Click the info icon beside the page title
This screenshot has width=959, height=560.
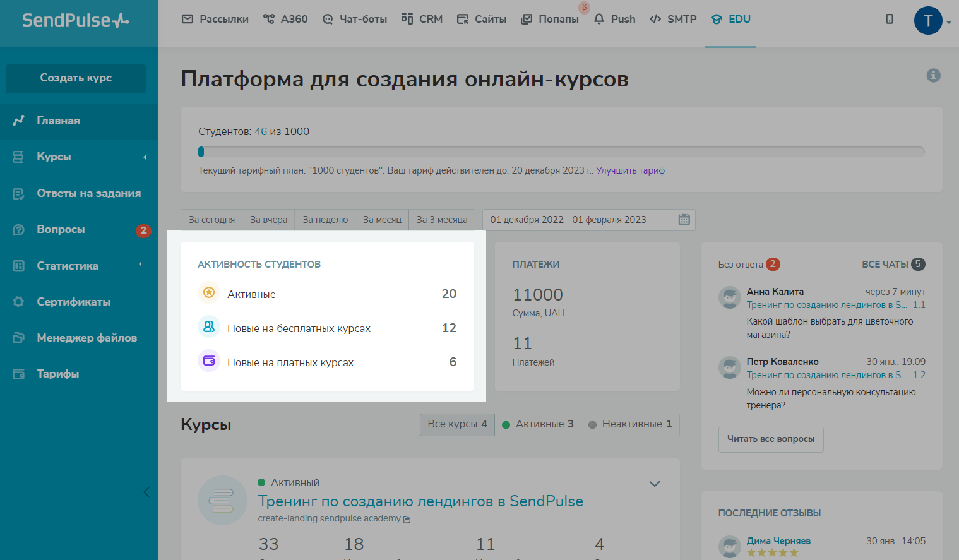coord(933,76)
